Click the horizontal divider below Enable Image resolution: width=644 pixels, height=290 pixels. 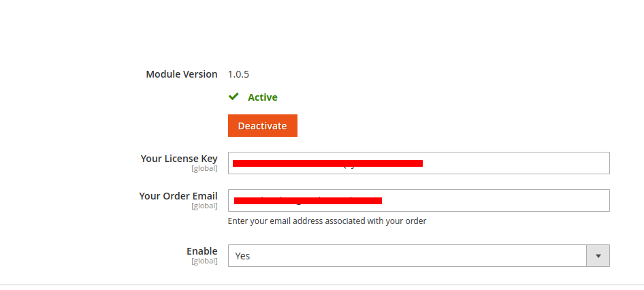click(322, 285)
